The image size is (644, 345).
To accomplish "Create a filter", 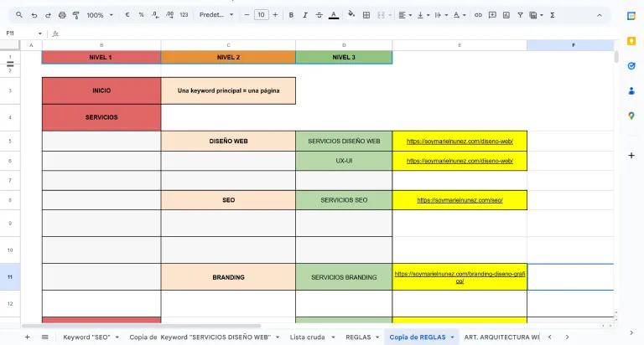I will pos(521,15).
